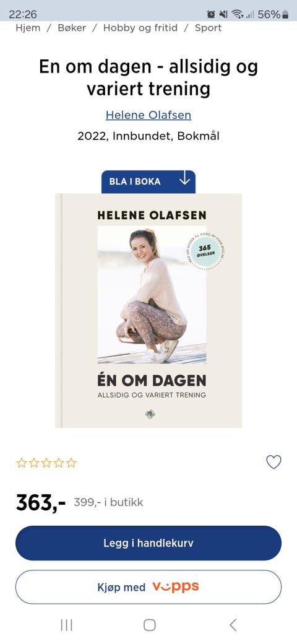Open the Bla i boka preview tab

point(148,181)
